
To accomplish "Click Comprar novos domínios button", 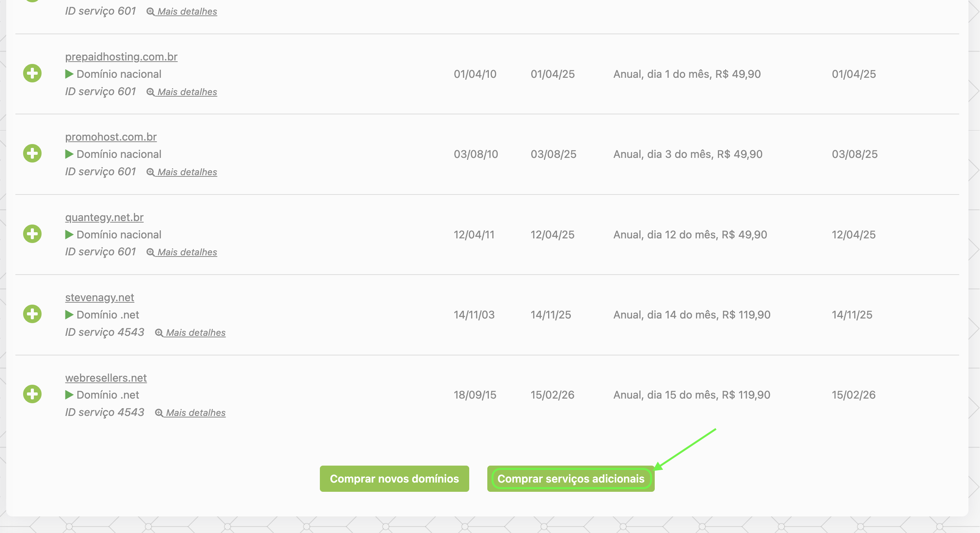I will [x=395, y=479].
